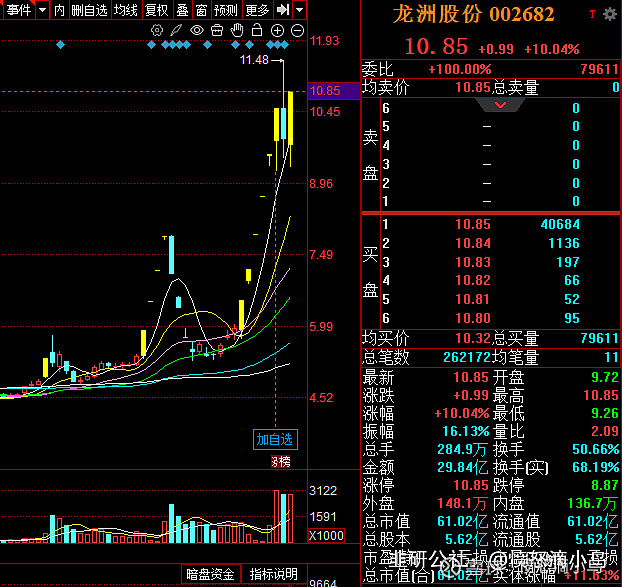This screenshot has height=587, width=622.
Task: Click 删自选 to remove from watchlist
Action: pos(90,10)
